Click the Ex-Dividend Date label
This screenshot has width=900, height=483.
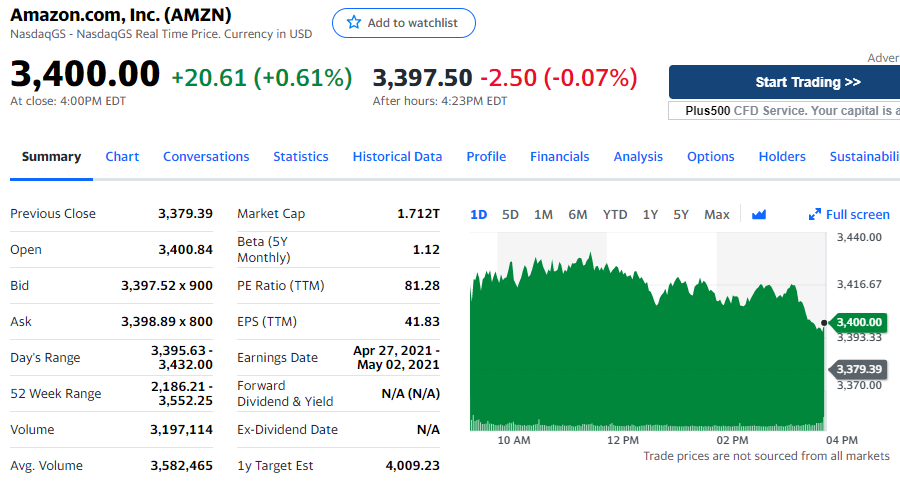[288, 430]
